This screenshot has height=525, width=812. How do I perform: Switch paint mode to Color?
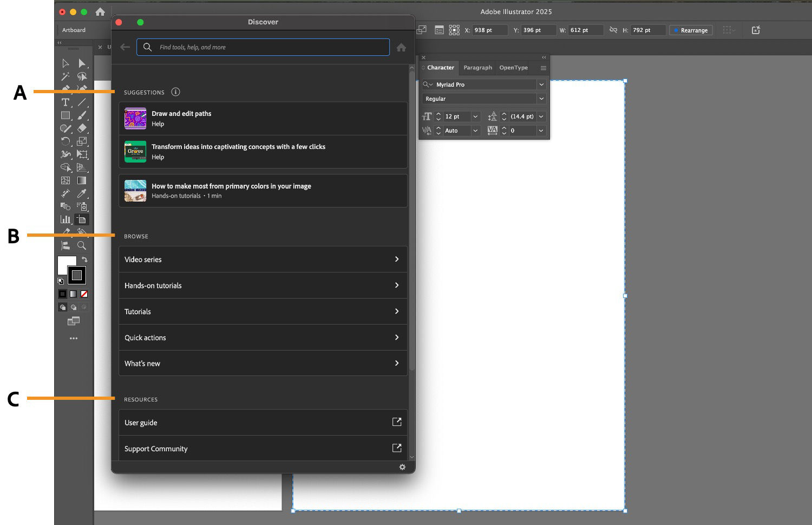coord(63,294)
